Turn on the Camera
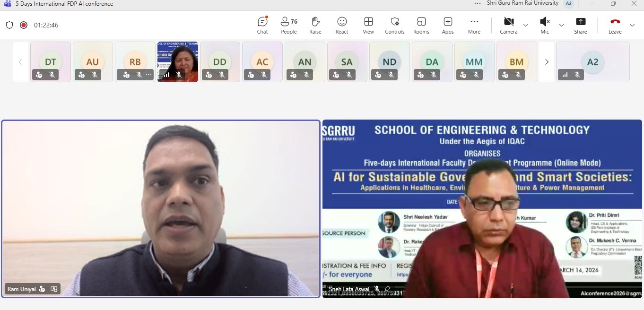The width and height of the screenshot is (644, 310). click(x=509, y=25)
